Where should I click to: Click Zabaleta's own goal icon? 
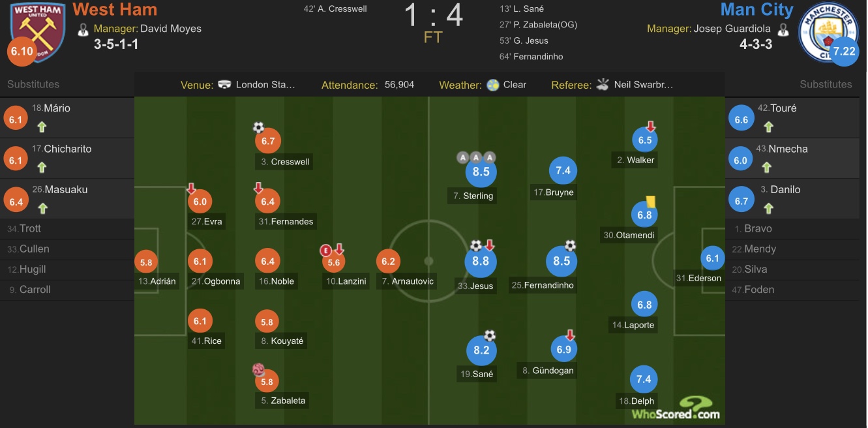259,370
